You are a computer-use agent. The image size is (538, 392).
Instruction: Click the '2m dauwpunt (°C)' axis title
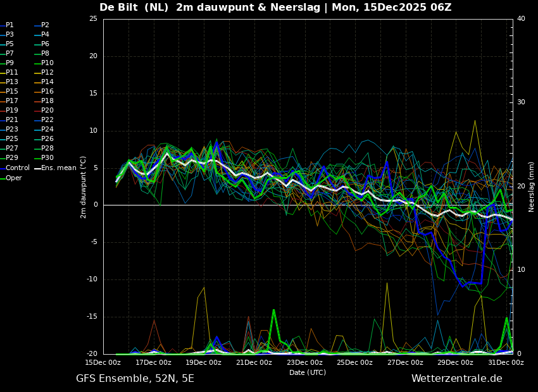(x=83, y=187)
